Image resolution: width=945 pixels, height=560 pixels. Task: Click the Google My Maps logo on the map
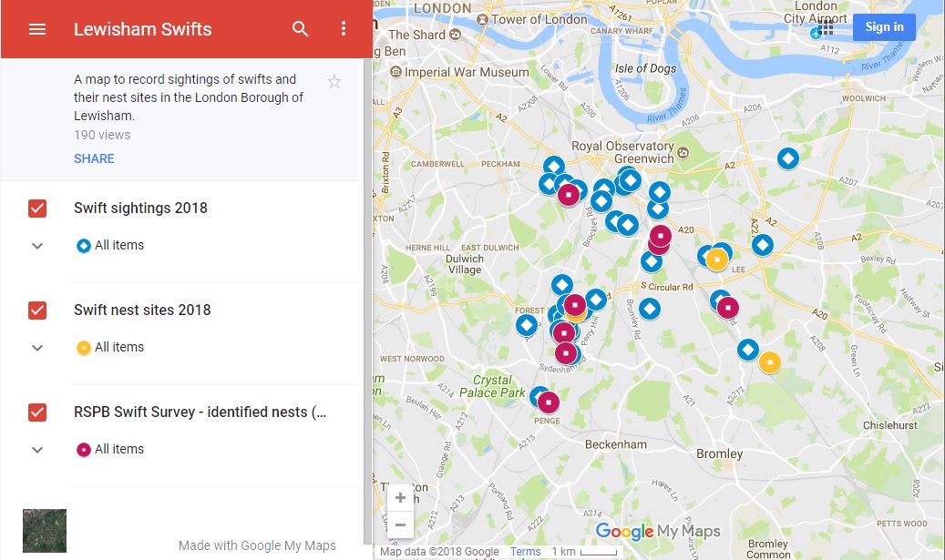point(656,530)
